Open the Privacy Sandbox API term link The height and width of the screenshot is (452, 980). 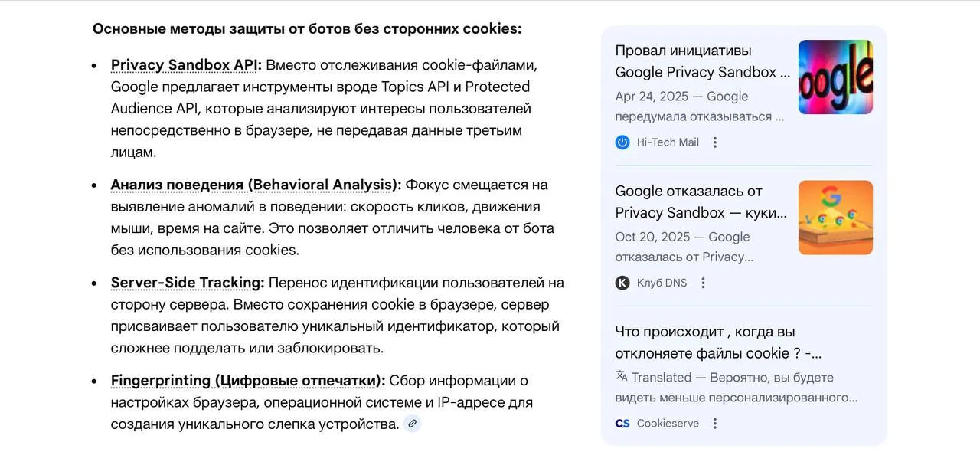[186, 65]
